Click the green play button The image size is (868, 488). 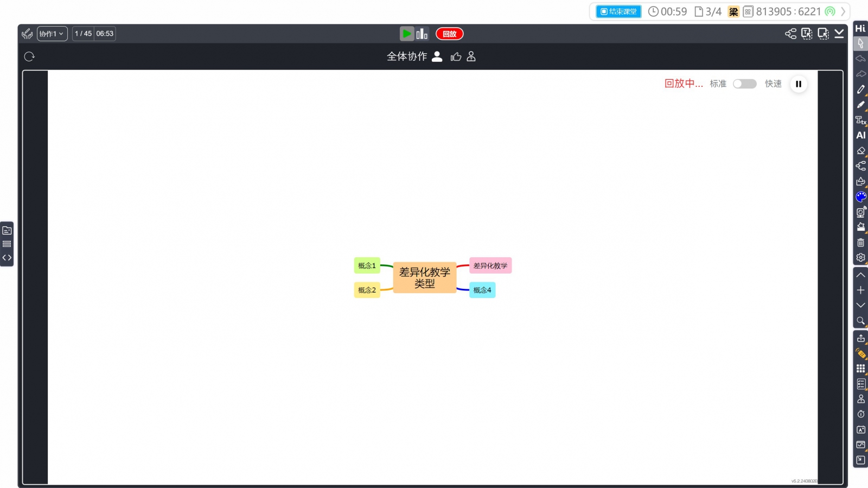(x=406, y=34)
